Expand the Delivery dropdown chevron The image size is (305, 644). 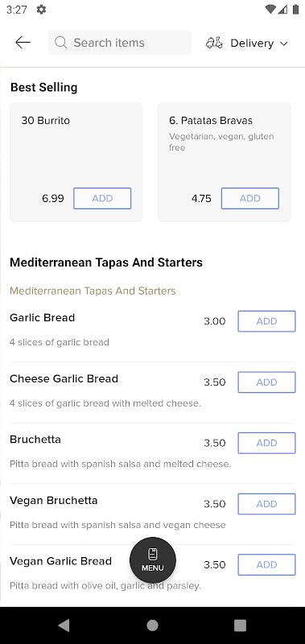tap(283, 43)
